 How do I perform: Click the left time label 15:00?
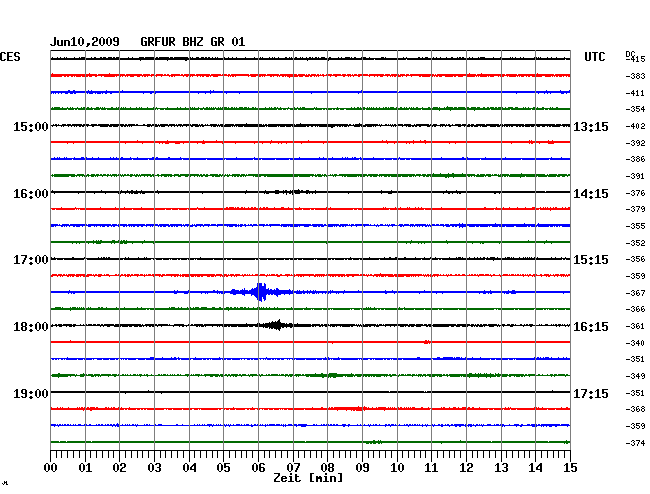[31, 126]
